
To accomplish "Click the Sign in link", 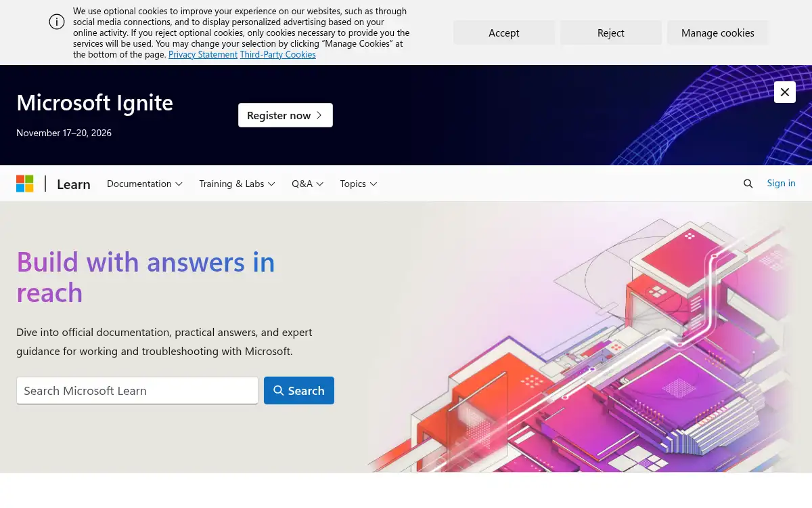I will 781,183.
